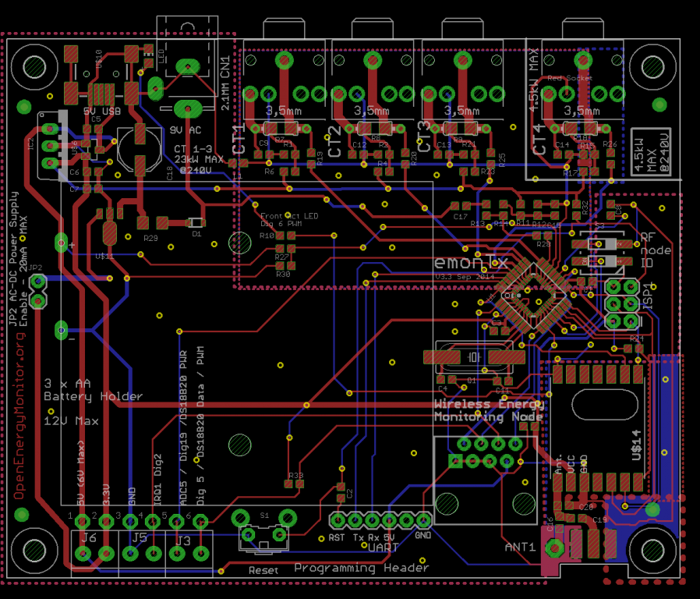Select the boxed "4.5kW MAX @240V" label
Image resolution: width=700 pixels, height=599 pixels.
coord(652,152)
